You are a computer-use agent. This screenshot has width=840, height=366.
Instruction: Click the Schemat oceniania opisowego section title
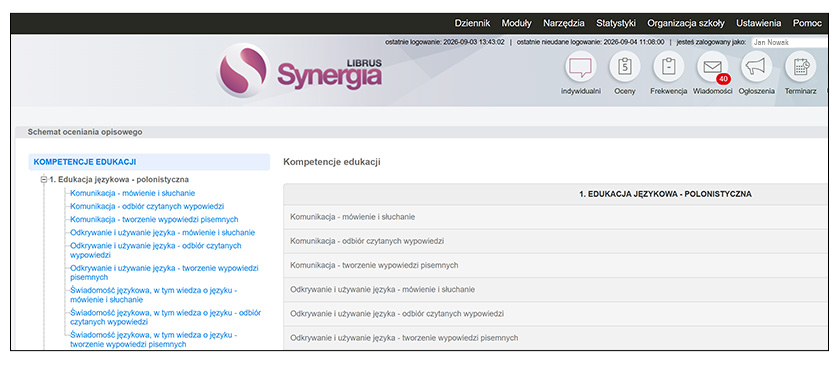coord(85,132)
